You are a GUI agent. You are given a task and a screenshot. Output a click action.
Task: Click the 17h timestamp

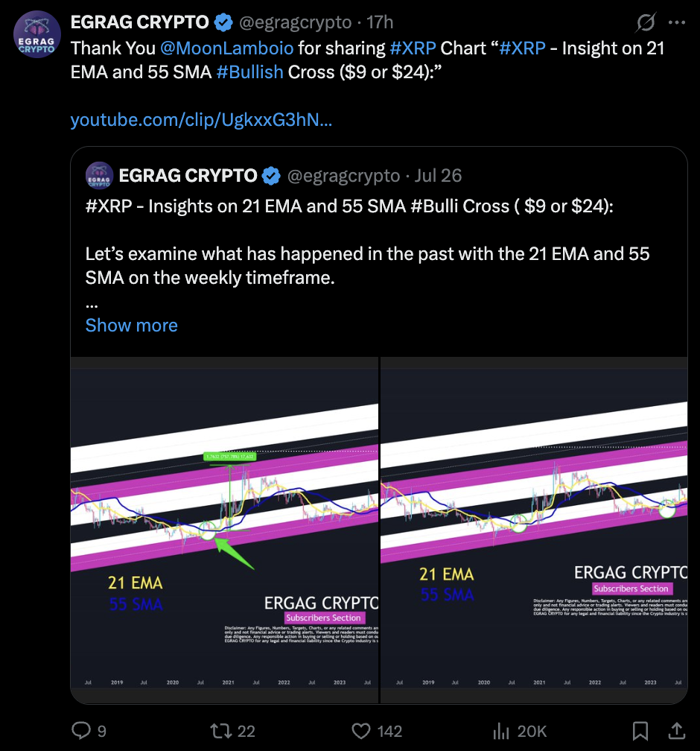[x=380, y=22]
